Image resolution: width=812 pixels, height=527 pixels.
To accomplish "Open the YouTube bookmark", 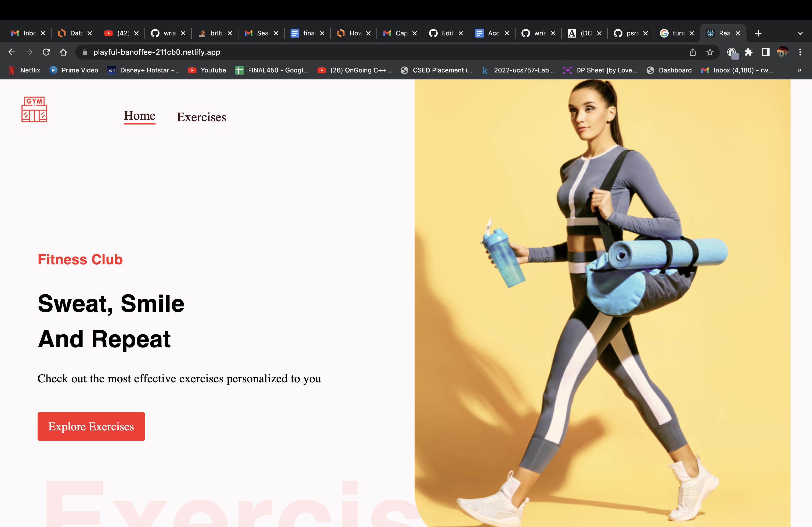I will click(x=207, y=70).
